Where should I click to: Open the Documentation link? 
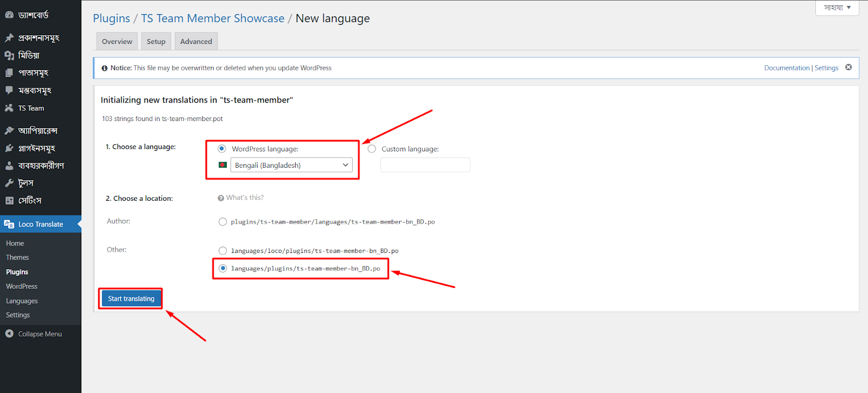tap(786, 68)
